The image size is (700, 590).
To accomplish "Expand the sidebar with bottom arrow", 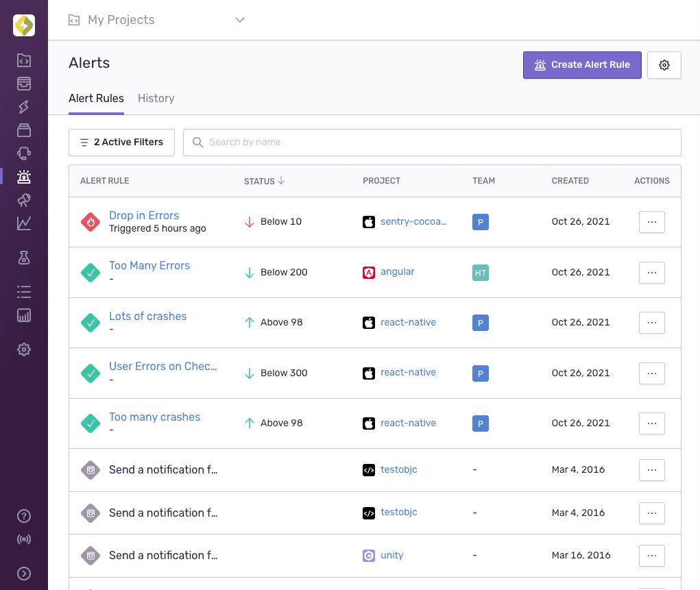I will (24, 574).
